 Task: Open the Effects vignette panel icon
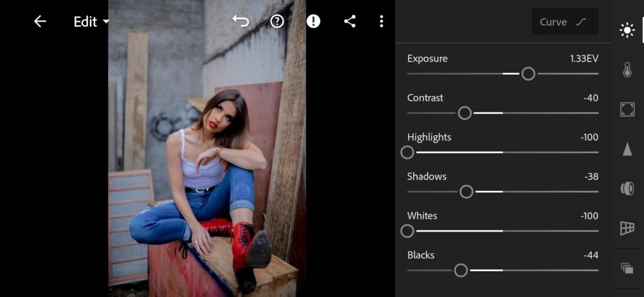tap(627, 109)
